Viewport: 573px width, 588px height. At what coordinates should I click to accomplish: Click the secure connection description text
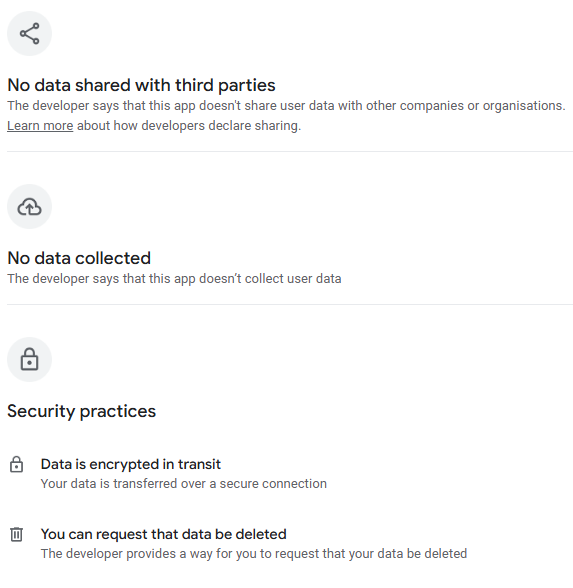[184, 484]
